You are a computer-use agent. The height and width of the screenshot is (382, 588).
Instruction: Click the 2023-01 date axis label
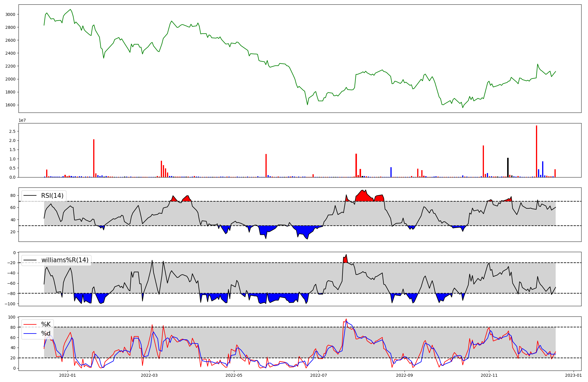click(x=574, y=375)
